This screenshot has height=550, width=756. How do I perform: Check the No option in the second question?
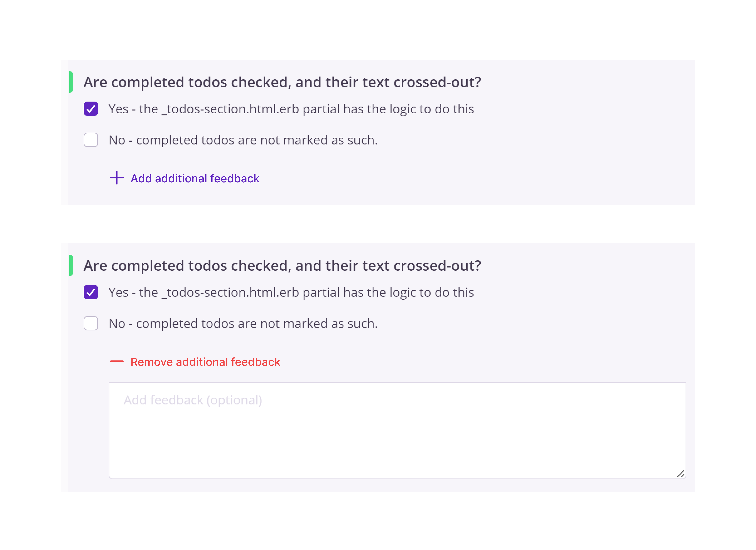click(90, 323)
